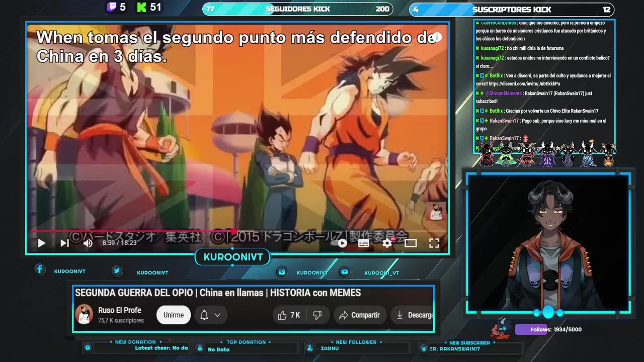Click the Facebook icon in the overlay
644x362 pixels.
point(40,269)
